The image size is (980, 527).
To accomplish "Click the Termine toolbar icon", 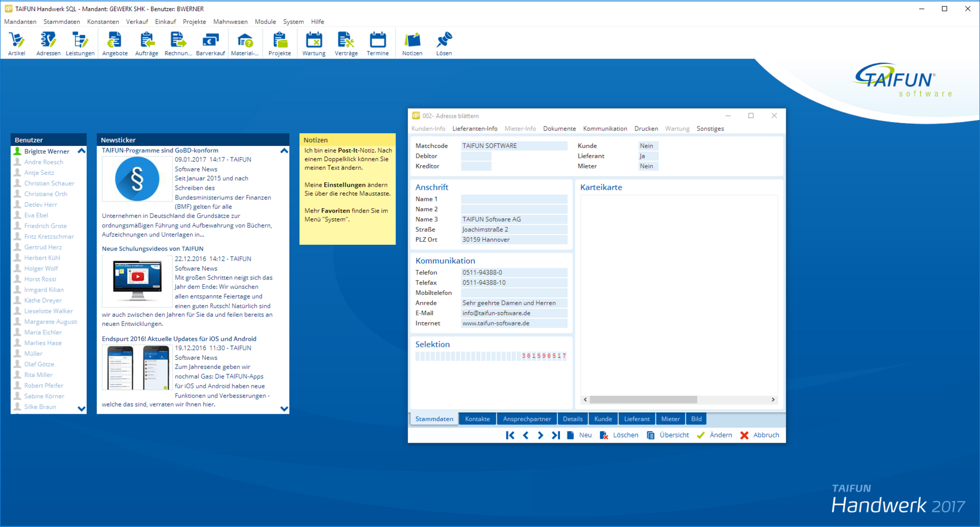I will (x=377, y=43).
